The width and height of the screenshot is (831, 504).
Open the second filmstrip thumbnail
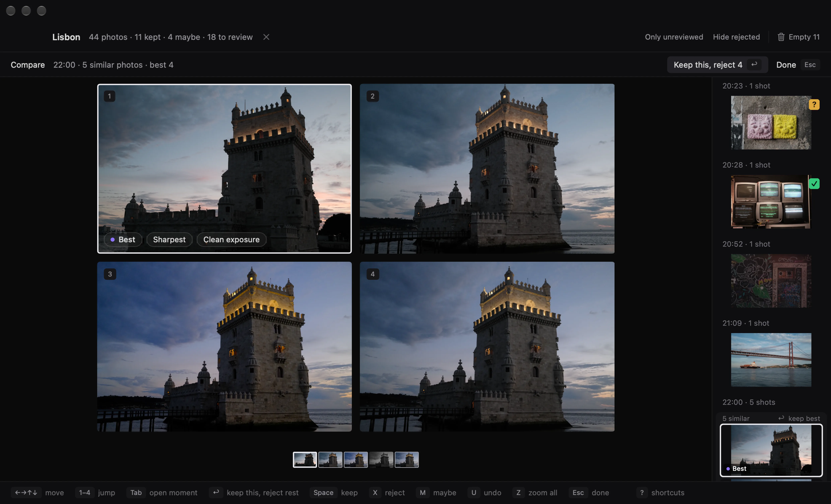[330, 460]
